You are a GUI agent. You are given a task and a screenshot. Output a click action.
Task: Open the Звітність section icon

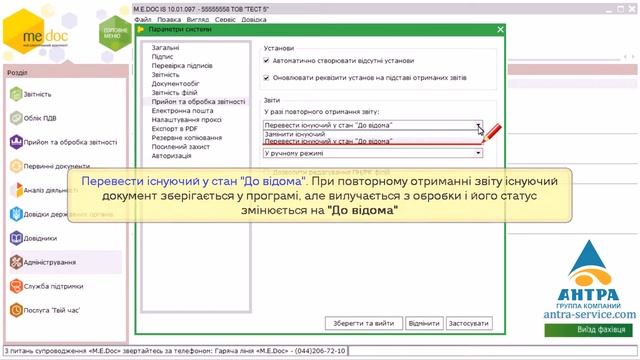16,94
